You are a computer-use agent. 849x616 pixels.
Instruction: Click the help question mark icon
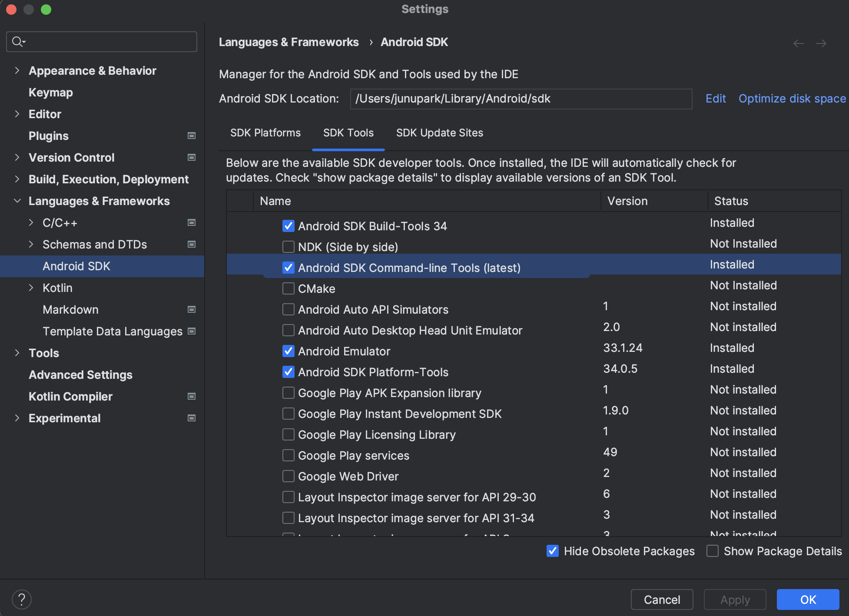point(21,599)
